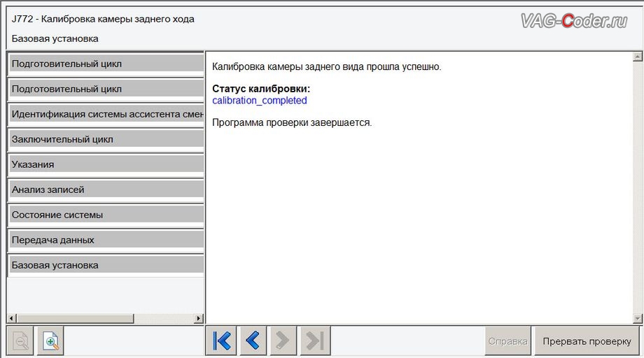Select Состояние системы entry
This screenshot has height=358, width=644.
pos(106,215)
